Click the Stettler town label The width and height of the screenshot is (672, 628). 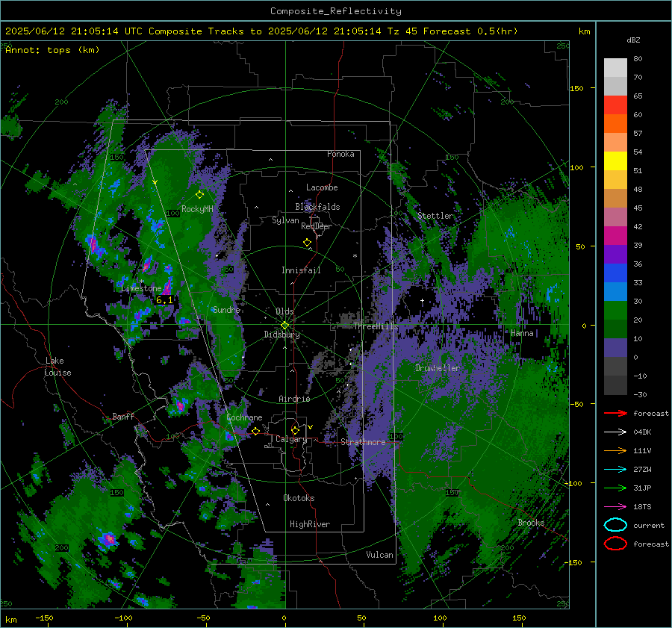point(435,216)
